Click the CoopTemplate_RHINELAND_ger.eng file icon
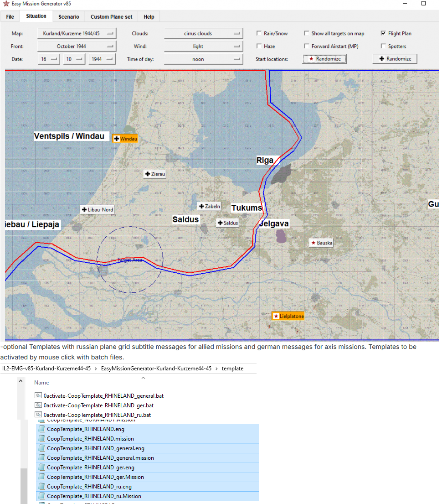The height and width of the screenshot is (504, 442). tap(41, 468)
